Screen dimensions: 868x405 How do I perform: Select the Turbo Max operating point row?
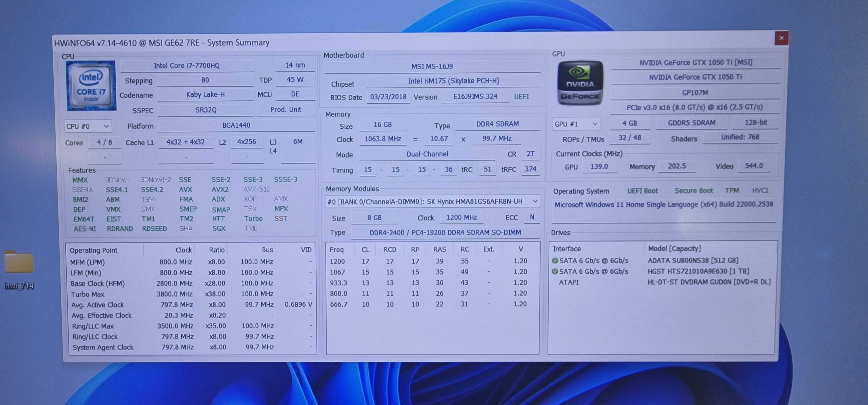[191, 294]
